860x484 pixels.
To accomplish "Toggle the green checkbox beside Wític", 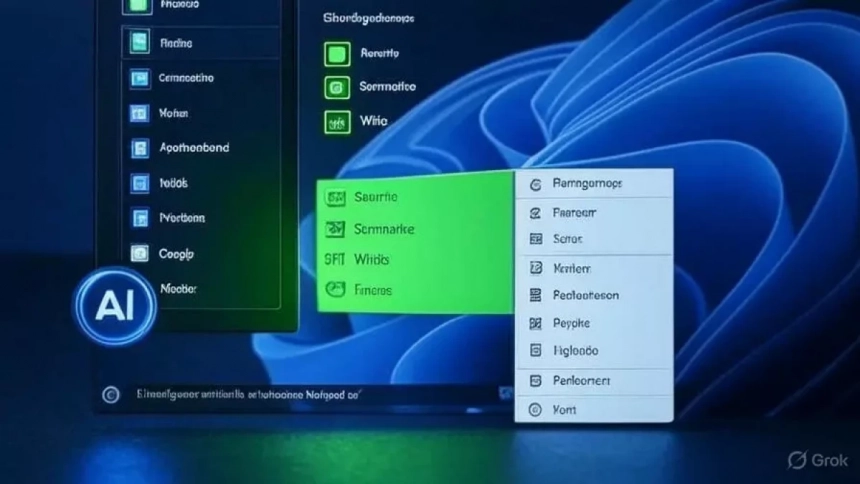I will 337,122.
